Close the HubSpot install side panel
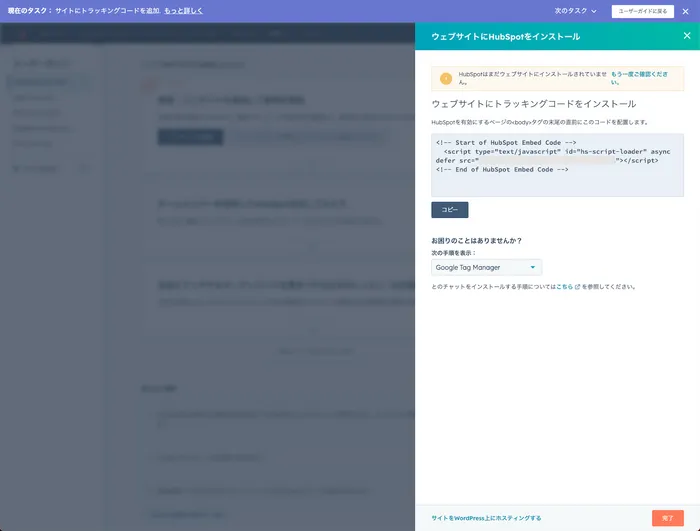The width and height of the screenshot is (700, 531). click(687, 36)
